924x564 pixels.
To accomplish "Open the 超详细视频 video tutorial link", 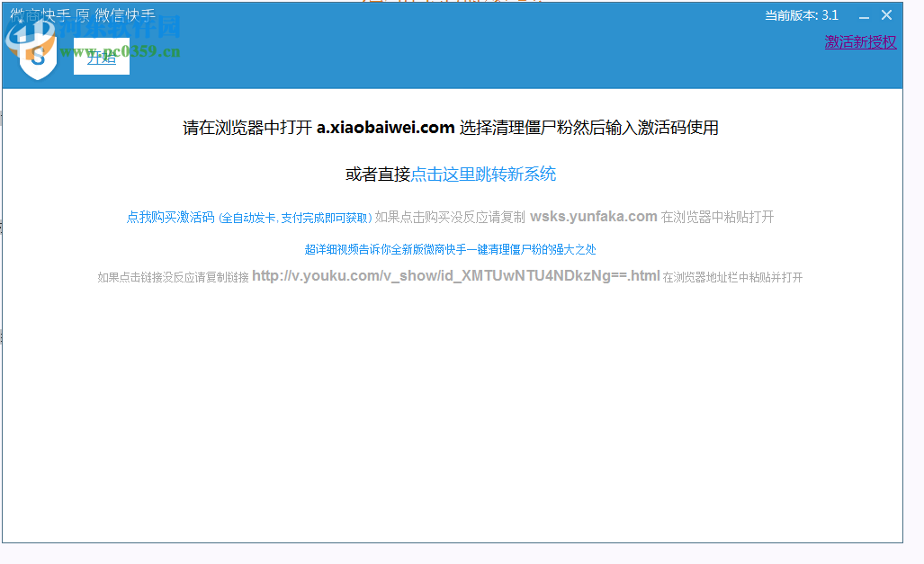I will [450, 249].
